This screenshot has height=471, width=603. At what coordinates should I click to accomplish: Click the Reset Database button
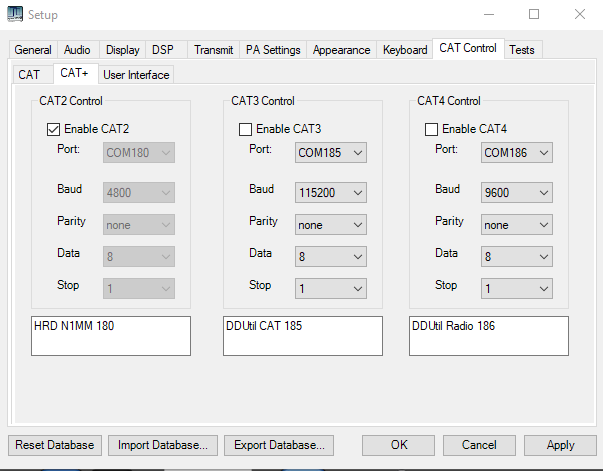click(54, 445)
